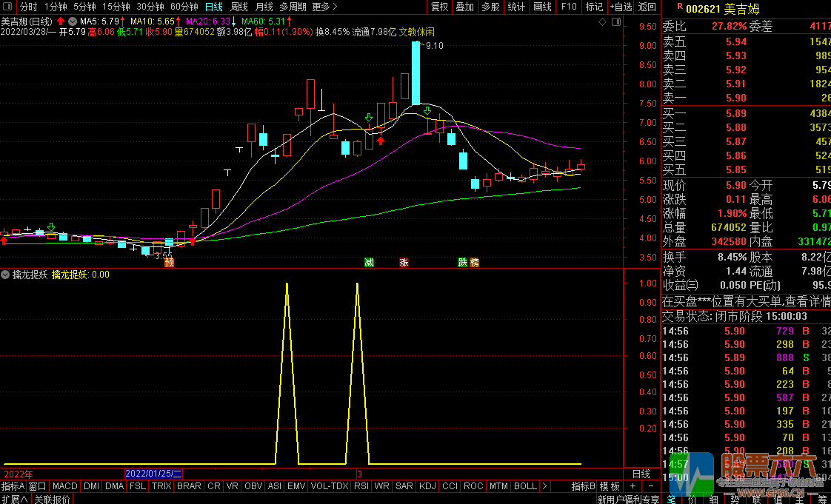Open the 多股 multi-stock view

[491, 7]
